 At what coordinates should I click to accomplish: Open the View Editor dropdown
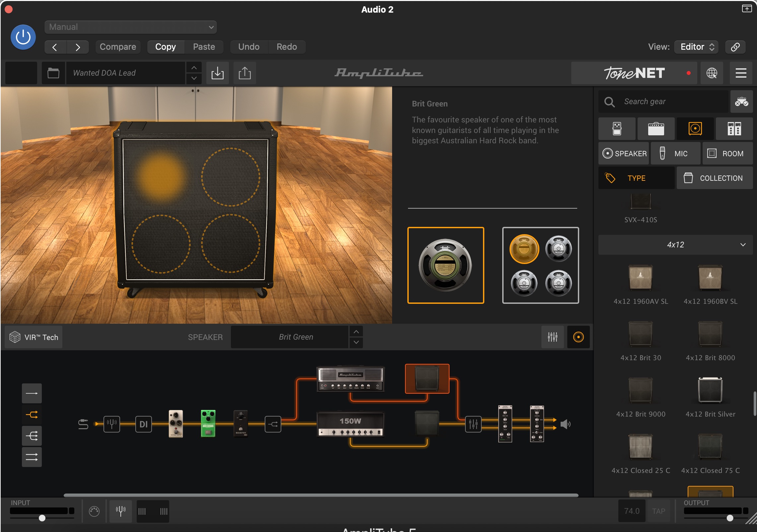697,47
